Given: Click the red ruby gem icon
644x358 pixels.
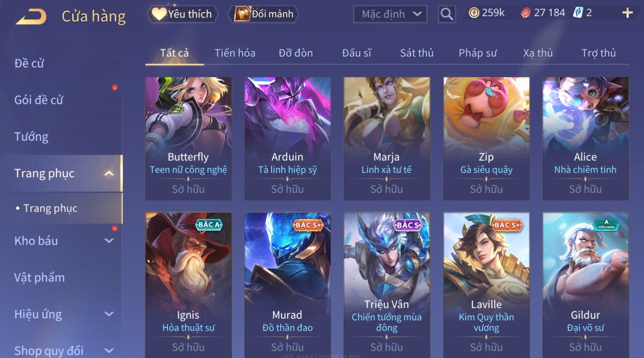Looking at the screenshot, I should pos(526,13).
